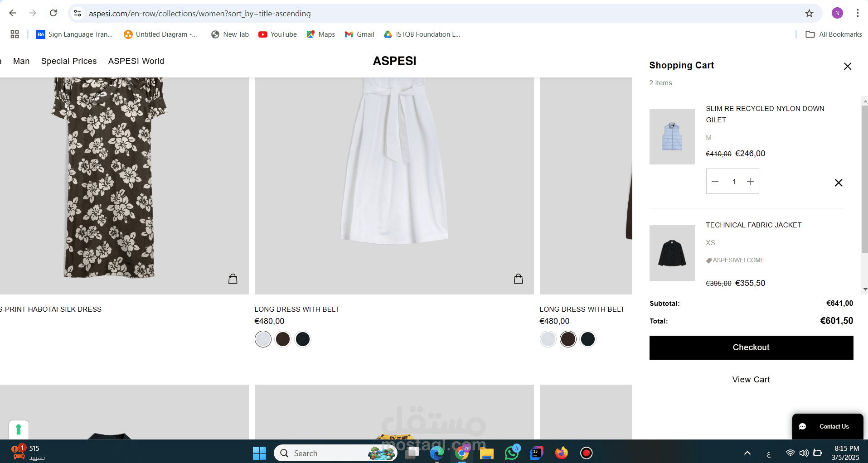This screenshot has height=463, width=868.
Task: Increase gilet quantity with plus button
Action: [x=750, y=182]
